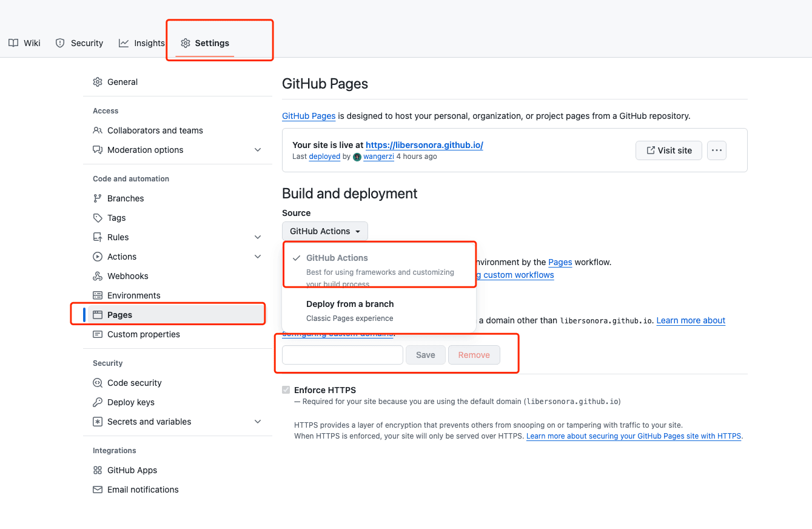The width and height of the screenshot is (812, 529).
Task: Click the Moderation options comment icon
Action: tap(98, 150)
